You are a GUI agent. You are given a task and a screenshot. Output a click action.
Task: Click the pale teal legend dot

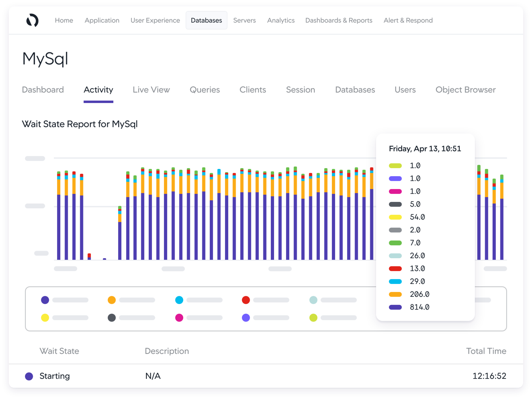coord(313,300)
